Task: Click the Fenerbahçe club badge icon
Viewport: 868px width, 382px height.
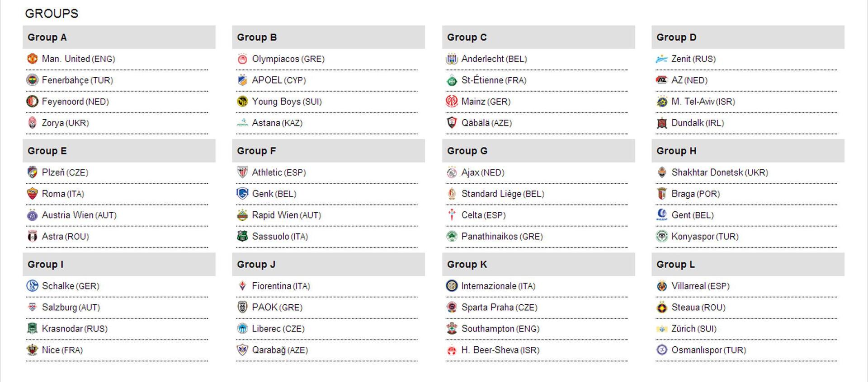Action: (32, 80)
